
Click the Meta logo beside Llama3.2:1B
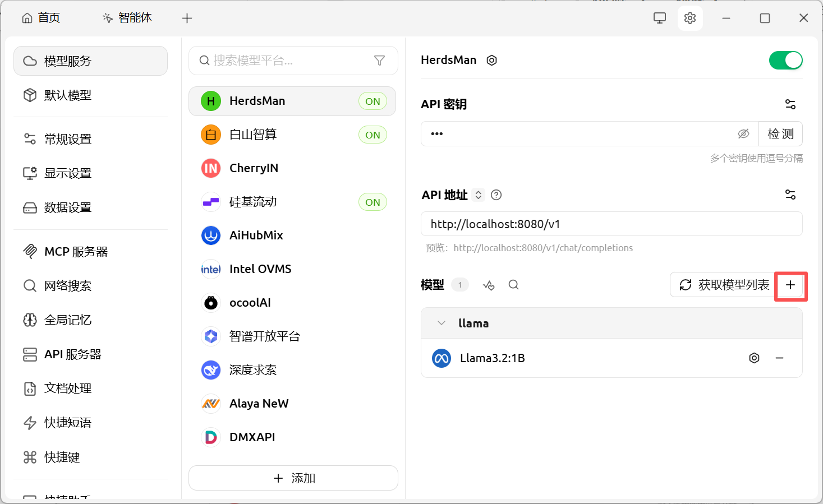(442, 358)
